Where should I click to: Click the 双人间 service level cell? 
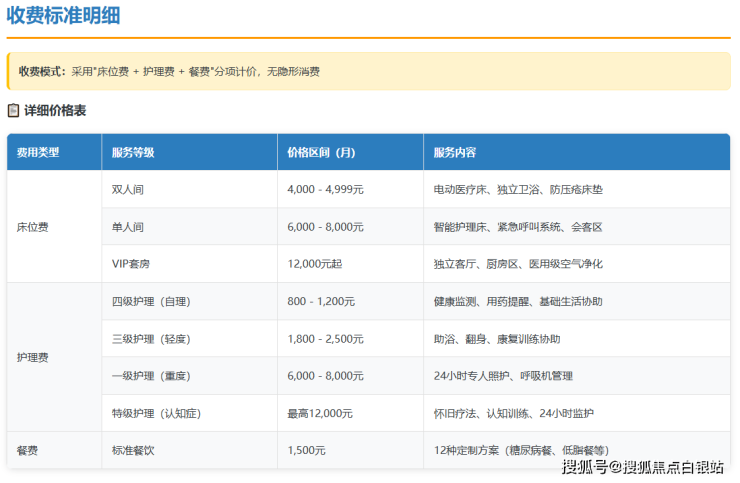tap(128, 190)
